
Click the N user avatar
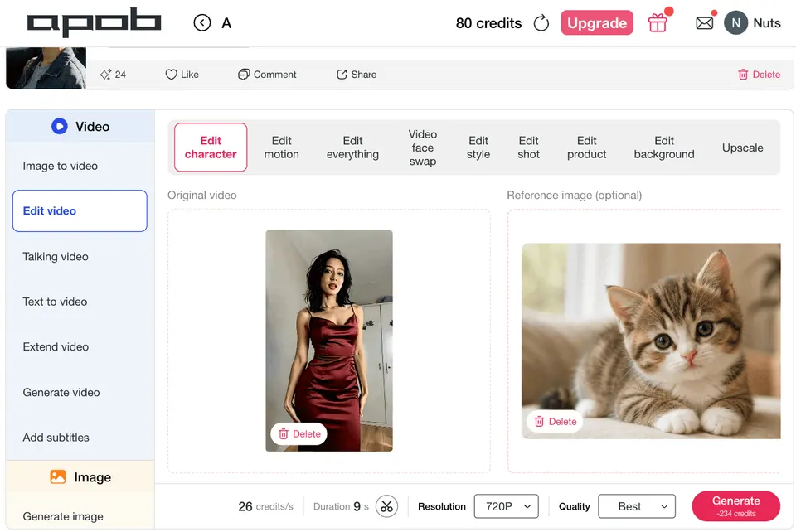click(735, 23)
